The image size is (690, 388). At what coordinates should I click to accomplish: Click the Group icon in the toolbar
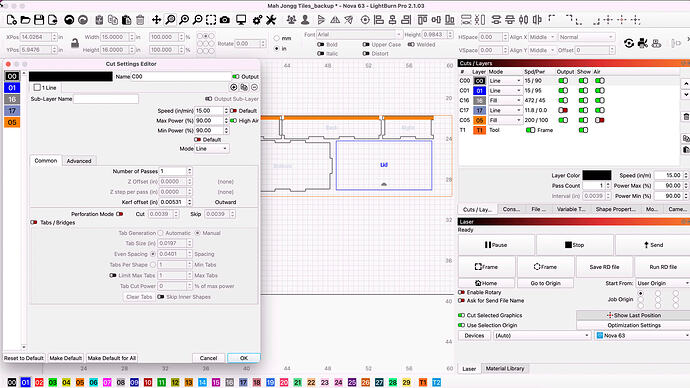(x=291, y=20)
